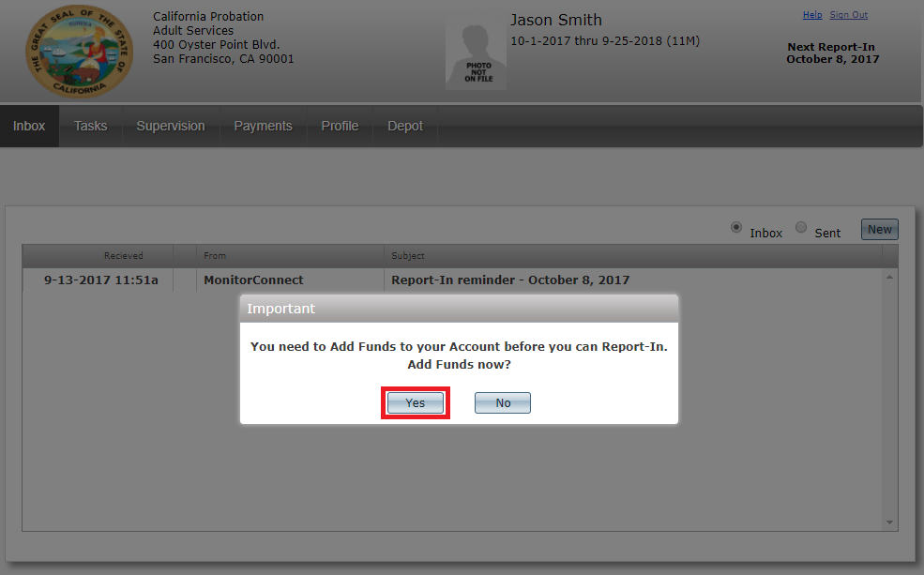This screenshot has height=575, width=924.
Task: Decline adding funds with No button
Action: [x=503, y=403]
